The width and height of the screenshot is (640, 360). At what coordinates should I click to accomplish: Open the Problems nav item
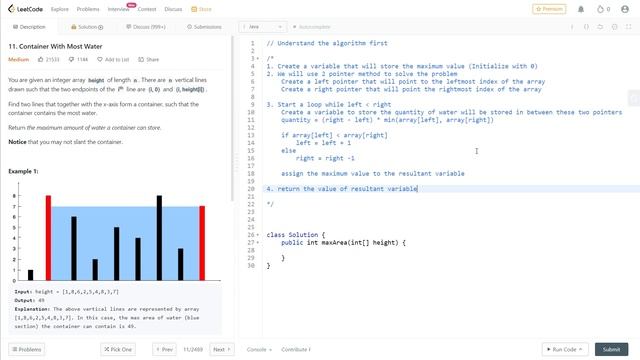click(x=88, y=9)
